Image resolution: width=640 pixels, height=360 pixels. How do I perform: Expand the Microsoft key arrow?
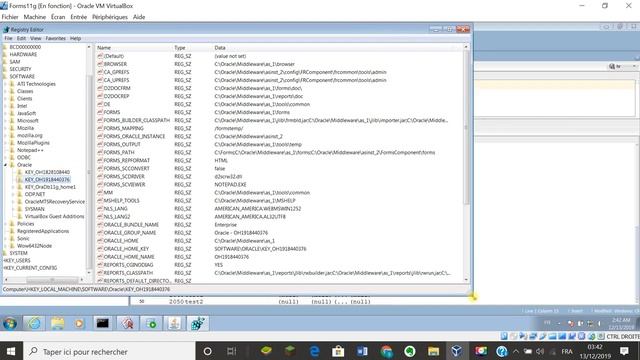tap(6, 121)
